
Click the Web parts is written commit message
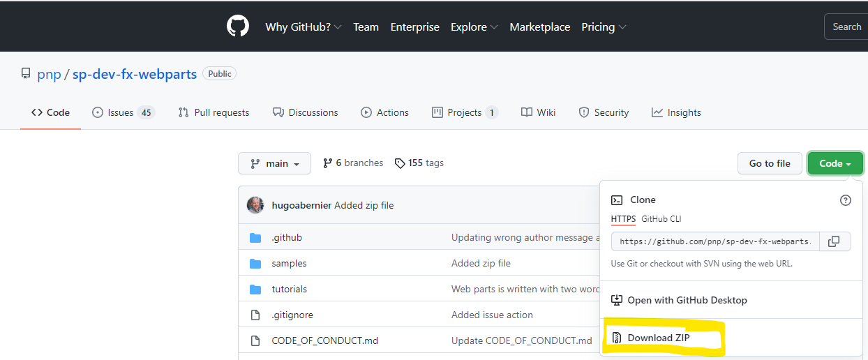[525, 290]
